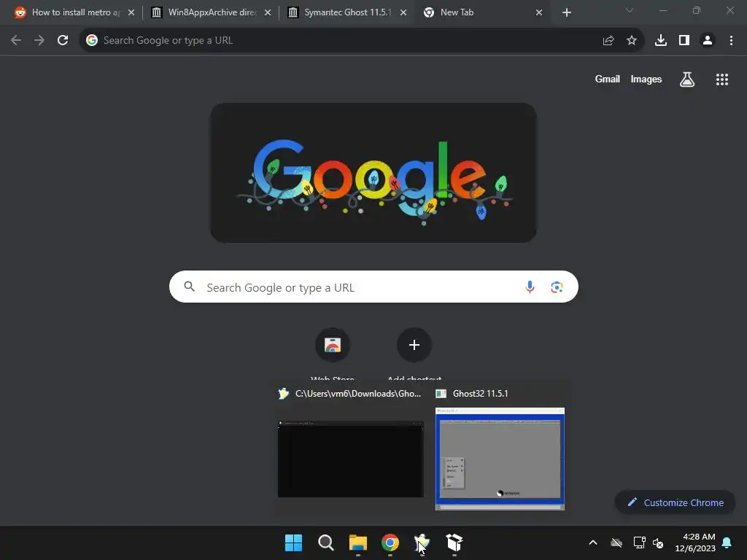Open File Explorer from the taskbar

(x=357, y=542)
